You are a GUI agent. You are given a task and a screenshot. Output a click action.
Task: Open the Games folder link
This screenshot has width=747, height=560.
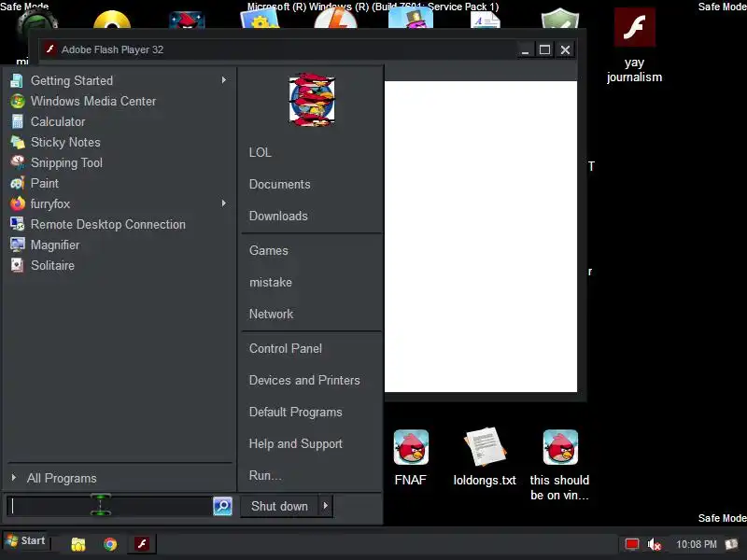pyautogui.click(x=269, y=250)
